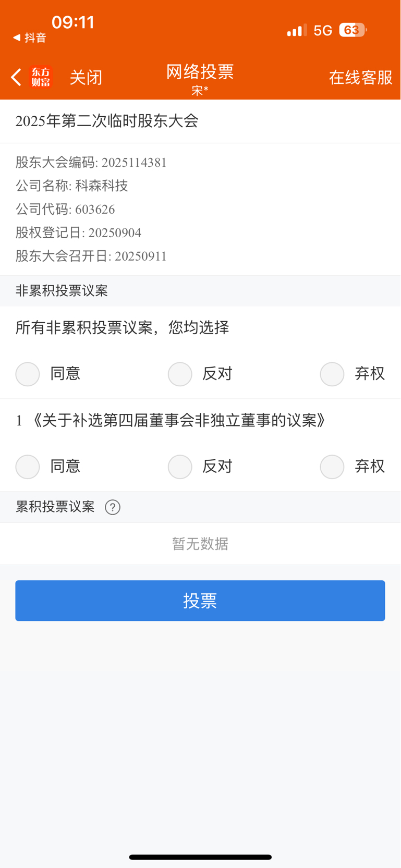
Task: Return to 抖音 via status bar link
Action: coord(30,38)
